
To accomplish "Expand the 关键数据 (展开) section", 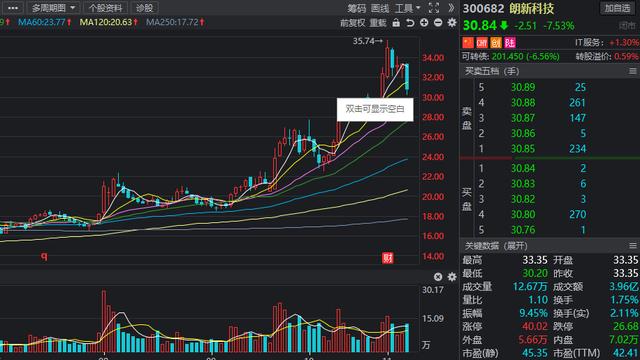I will tap(496, 246).
